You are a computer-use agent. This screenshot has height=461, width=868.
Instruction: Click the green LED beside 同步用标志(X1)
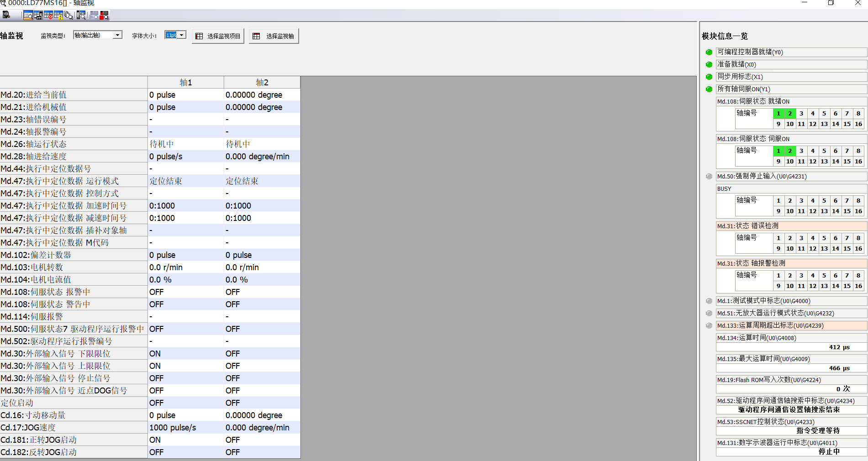point(709,77)
